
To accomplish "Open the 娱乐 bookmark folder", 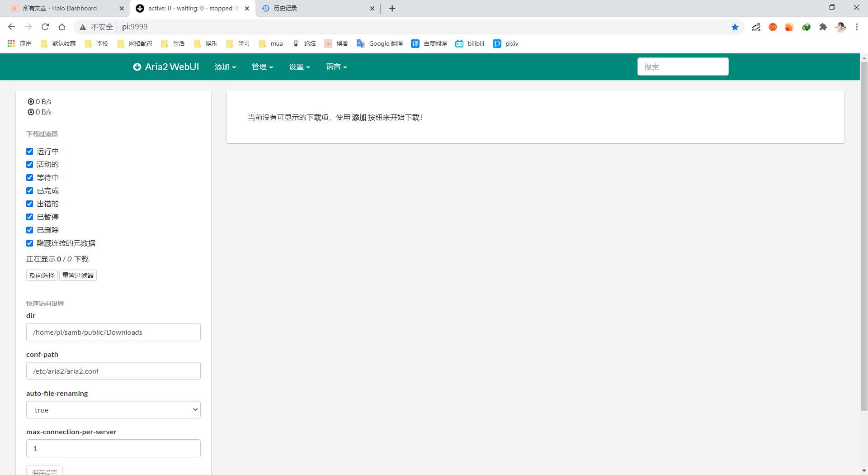I will pos(205,43).
